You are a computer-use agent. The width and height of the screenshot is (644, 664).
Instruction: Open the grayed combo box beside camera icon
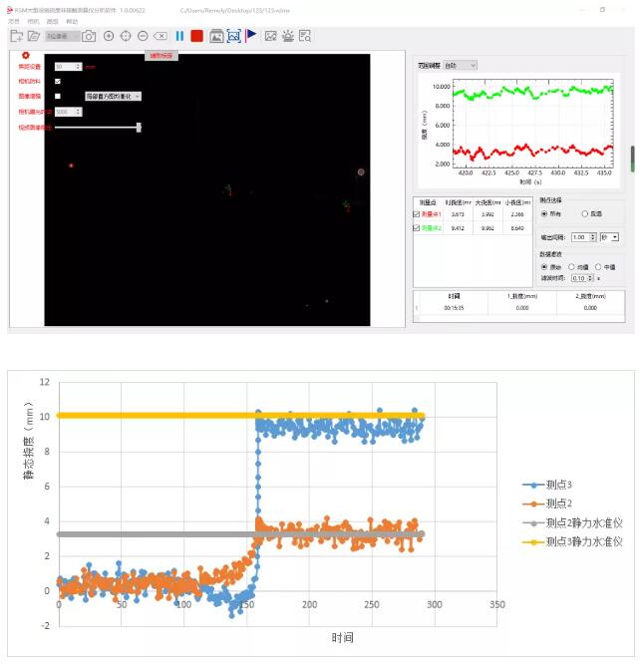[62, 37]
